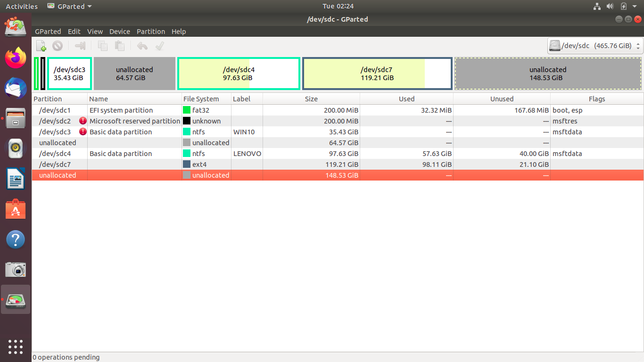Select the 148.53 GiB unallocated block in disk map

point(548,74)
